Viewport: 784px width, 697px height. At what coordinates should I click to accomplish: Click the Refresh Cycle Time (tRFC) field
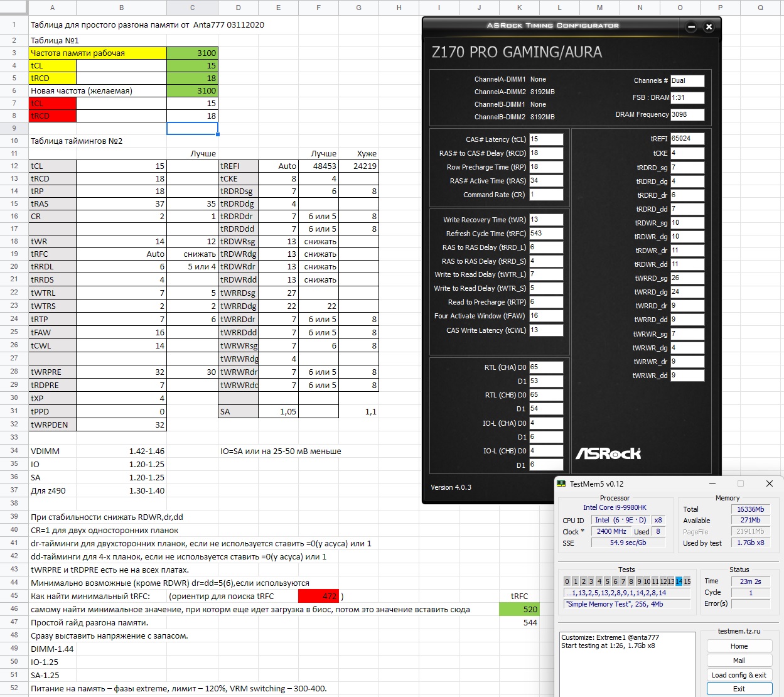[546, 234]
